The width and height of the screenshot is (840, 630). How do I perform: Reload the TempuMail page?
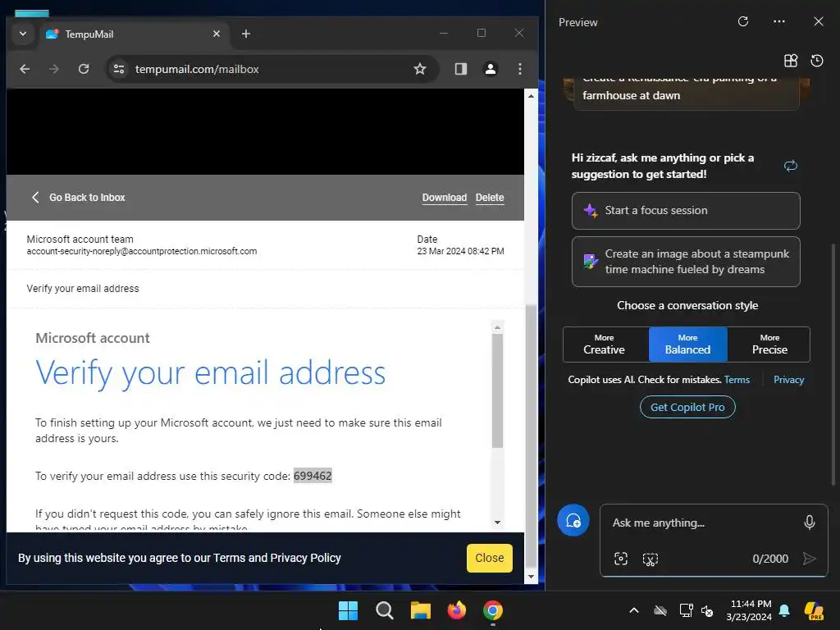[84, 69]
